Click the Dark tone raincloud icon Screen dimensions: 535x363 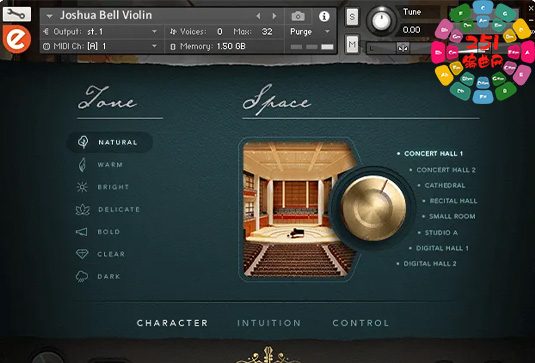82,276
